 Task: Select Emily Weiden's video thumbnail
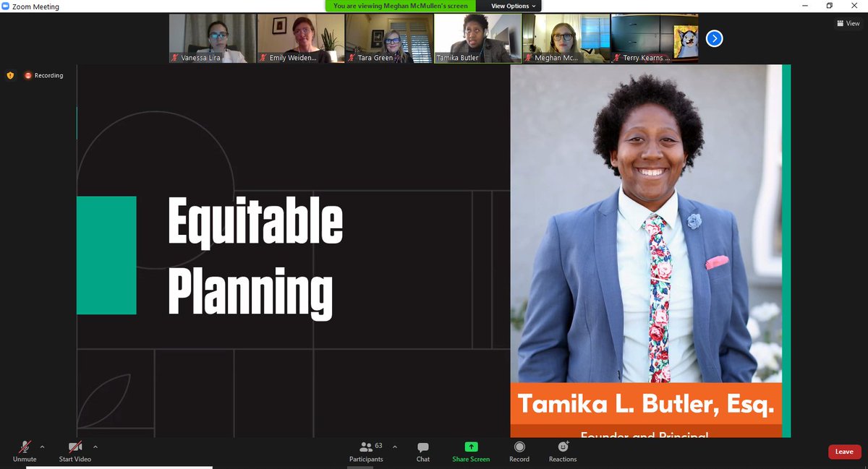[301, 38]
